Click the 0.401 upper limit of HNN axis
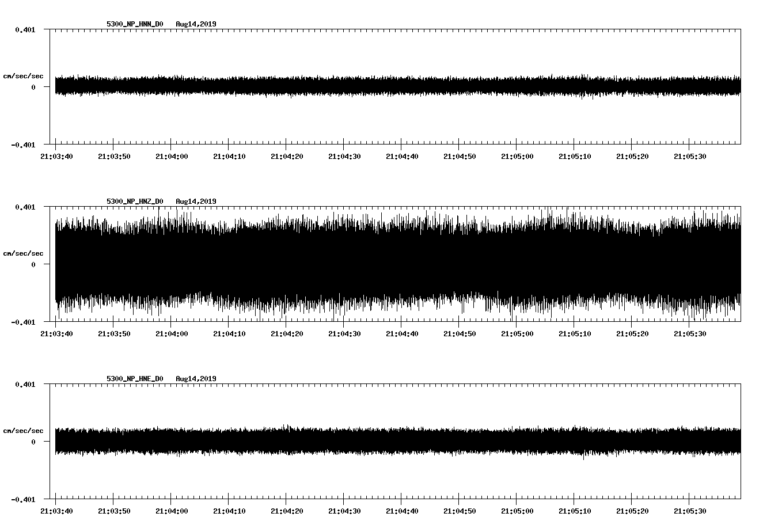 25,29
